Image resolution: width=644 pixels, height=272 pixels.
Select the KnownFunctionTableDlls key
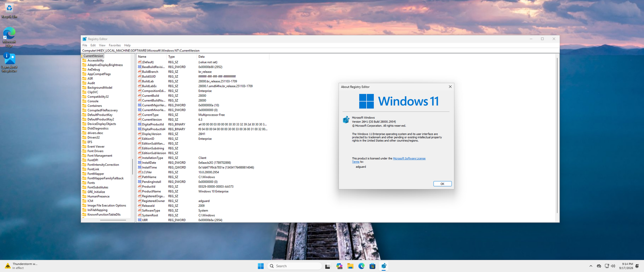[x=104, y=215]
